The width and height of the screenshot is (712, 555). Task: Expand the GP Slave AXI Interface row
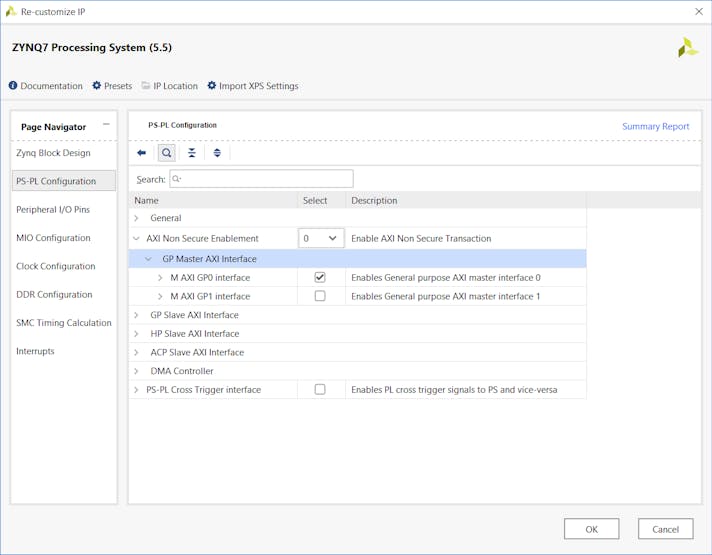click(x=136, y=315)
